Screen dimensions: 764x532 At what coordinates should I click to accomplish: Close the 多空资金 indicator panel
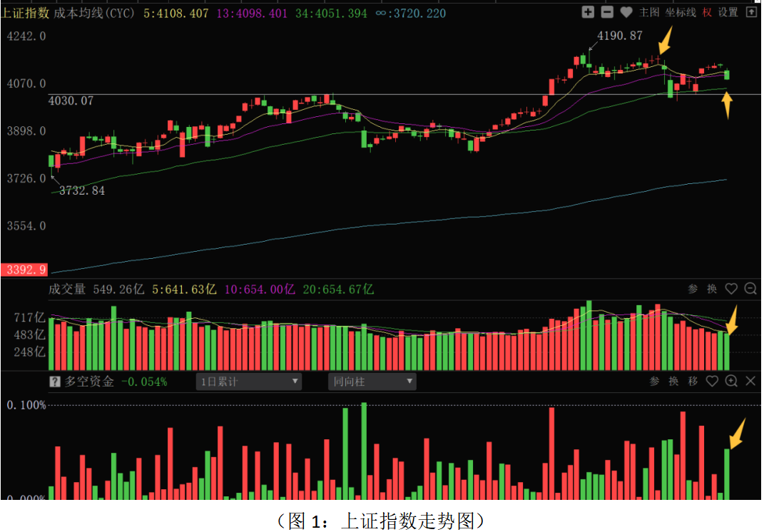point(750,382)
